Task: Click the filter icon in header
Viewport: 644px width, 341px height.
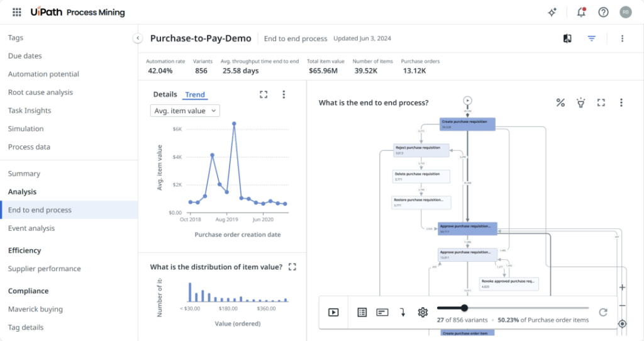Action: pyautogui.click(x=591, y=38)
